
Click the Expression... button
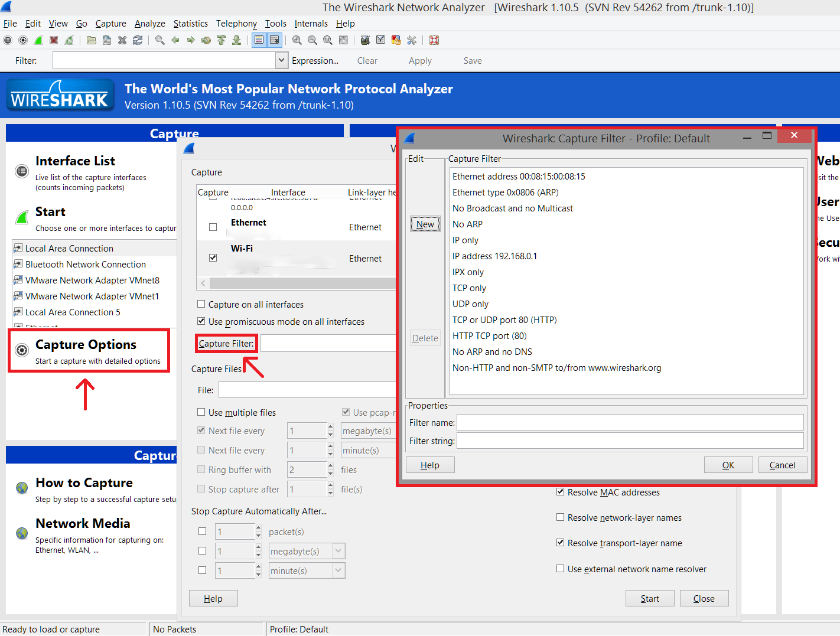pos(315,60)
